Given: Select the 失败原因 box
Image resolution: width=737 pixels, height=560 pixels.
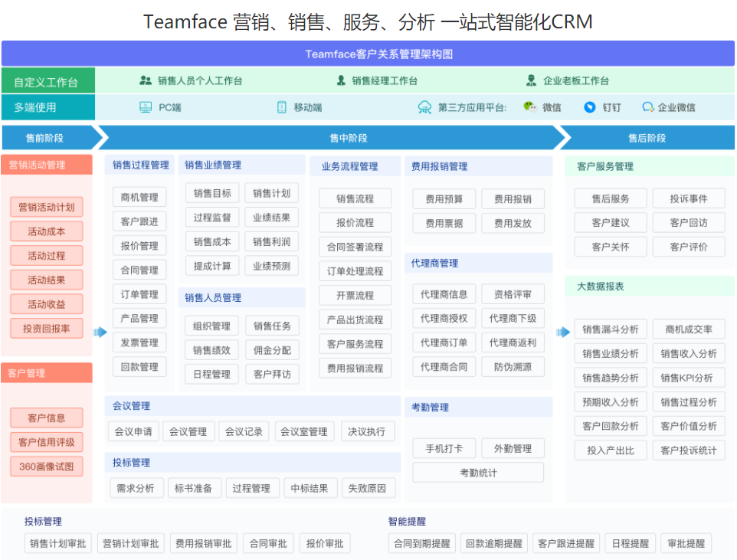Looking at the screenshot, I should pos(367,488).
